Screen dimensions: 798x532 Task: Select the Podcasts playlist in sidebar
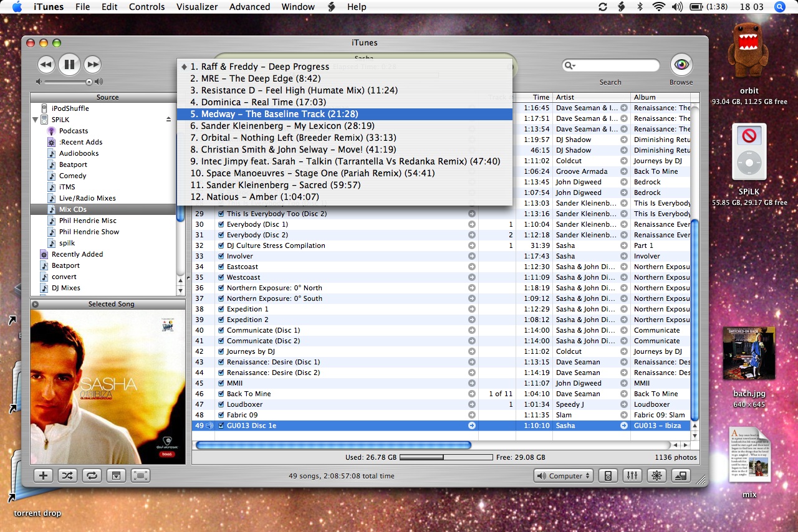click(73, 131)
